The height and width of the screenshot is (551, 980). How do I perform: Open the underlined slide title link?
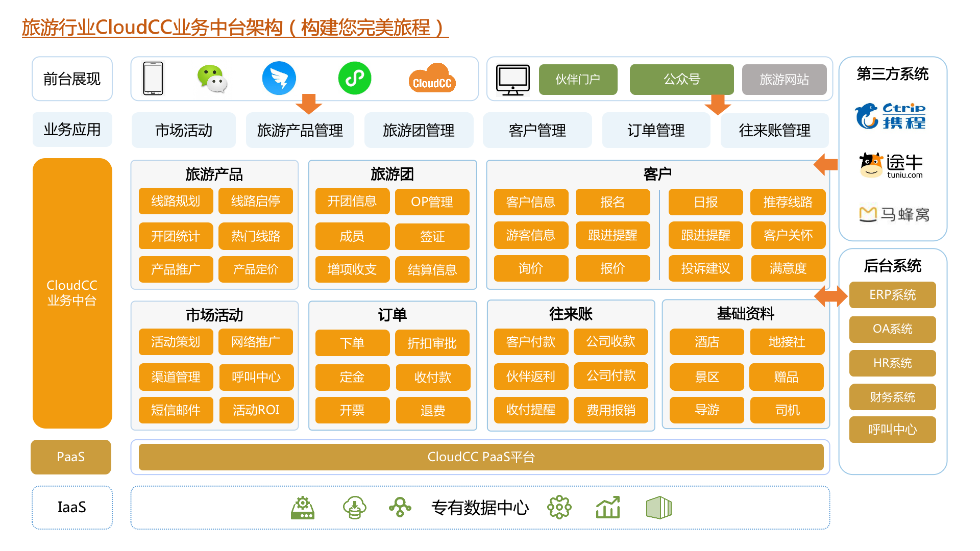[235, 28]
